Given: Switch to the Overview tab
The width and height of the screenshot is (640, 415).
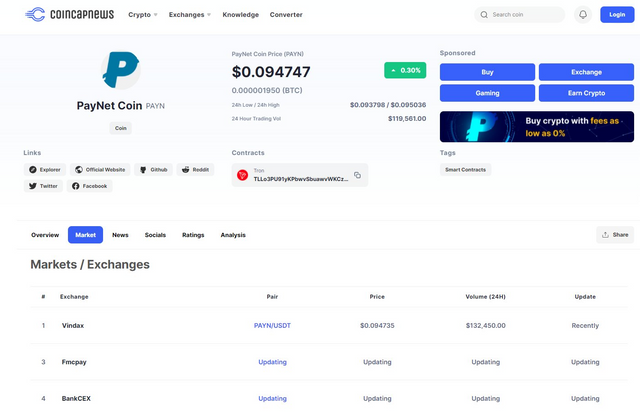Looking at the screenshot, I should coord(45,235).
